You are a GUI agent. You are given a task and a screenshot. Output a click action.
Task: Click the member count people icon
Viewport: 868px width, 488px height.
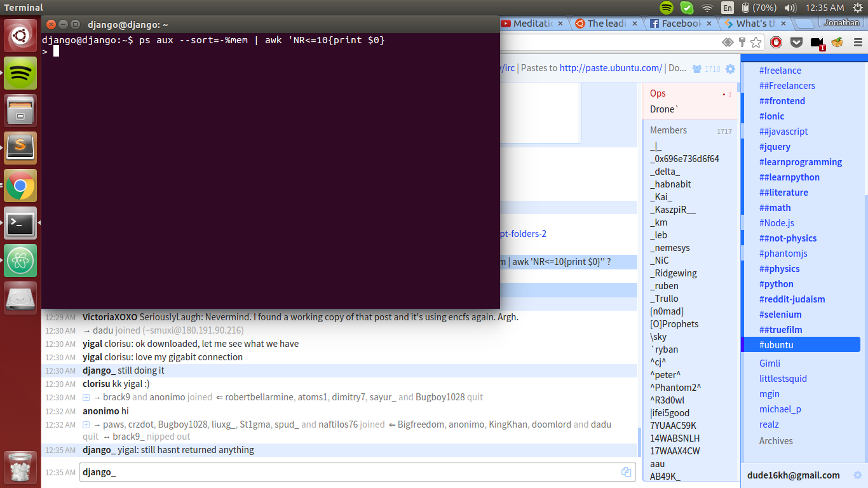point(697,69)
